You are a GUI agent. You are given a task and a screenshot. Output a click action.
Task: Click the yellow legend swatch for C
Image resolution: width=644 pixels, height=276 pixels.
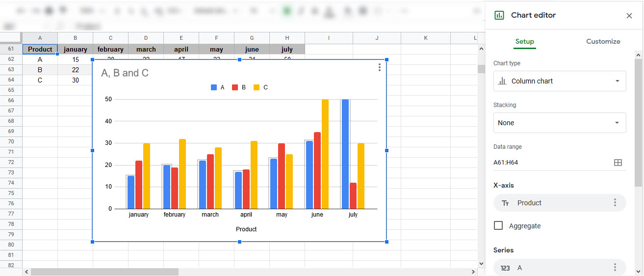[257, 87]
